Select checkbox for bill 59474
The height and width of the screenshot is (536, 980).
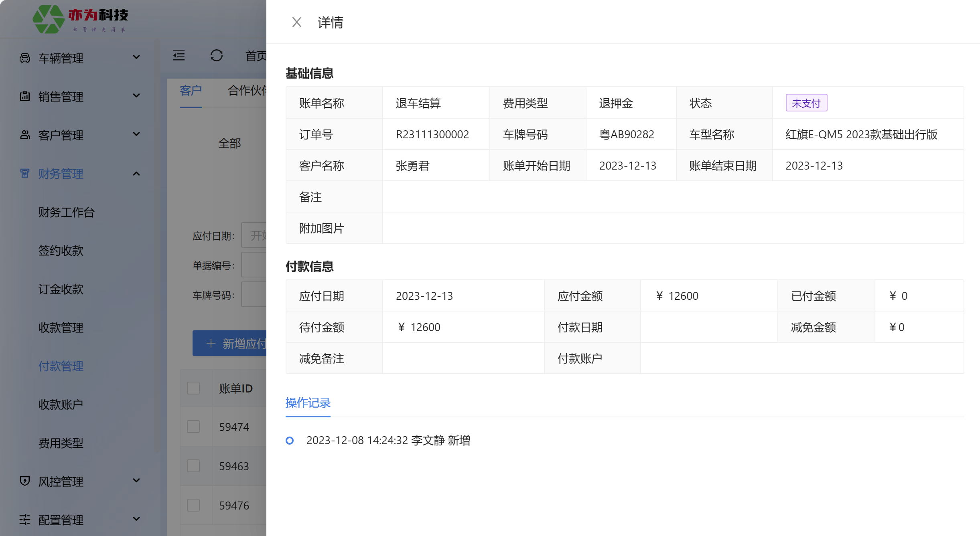[x=193, y=427]
